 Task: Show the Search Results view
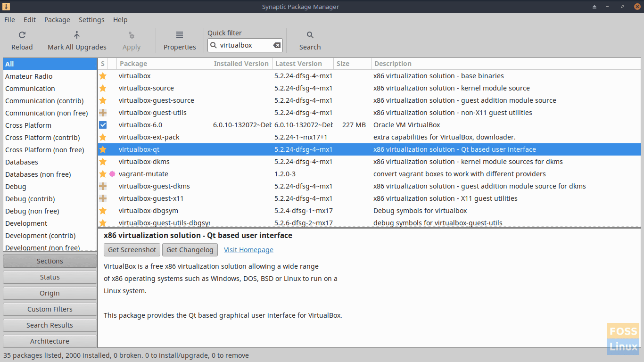(50, 325)
